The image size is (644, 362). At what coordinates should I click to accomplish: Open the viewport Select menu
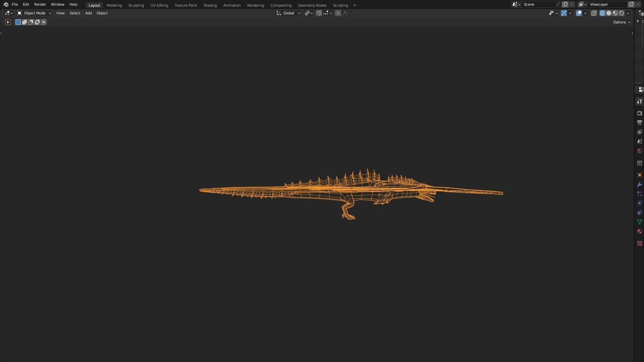[x=75, y=13]
